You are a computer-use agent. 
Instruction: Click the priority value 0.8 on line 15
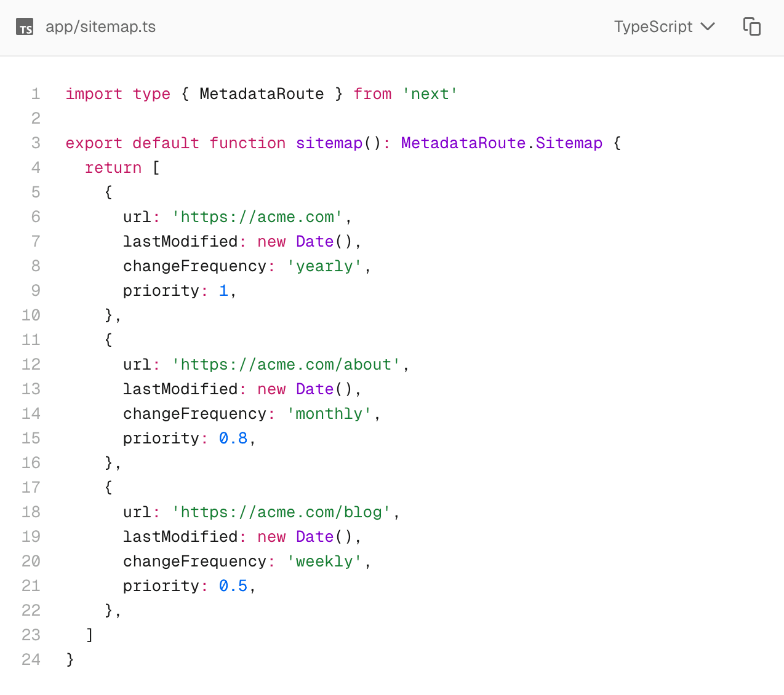(x=233, y=438)
